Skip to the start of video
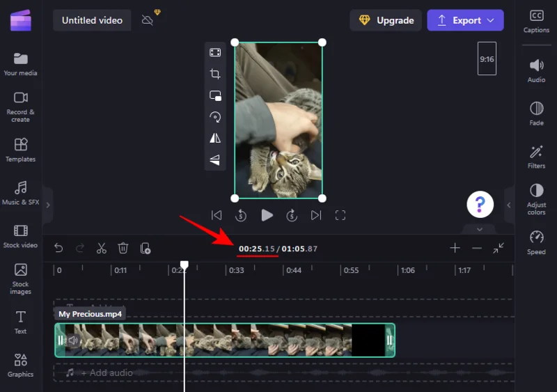 217,215
